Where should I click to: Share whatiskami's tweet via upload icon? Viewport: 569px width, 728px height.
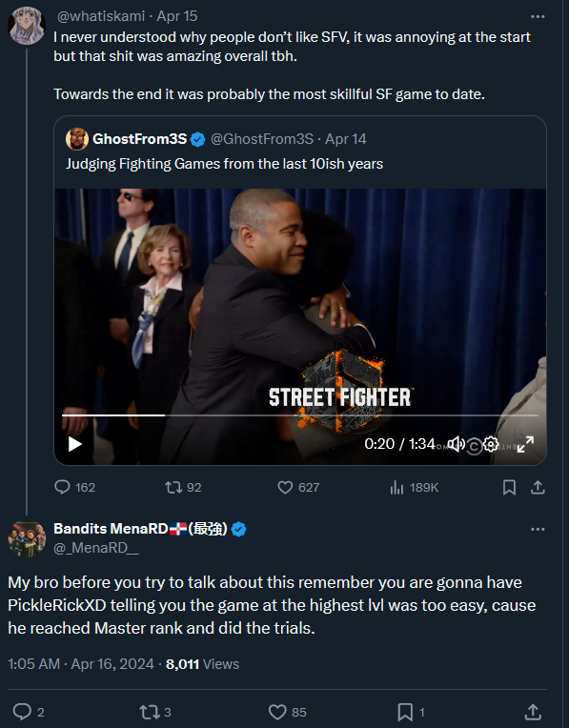point(538,488)
